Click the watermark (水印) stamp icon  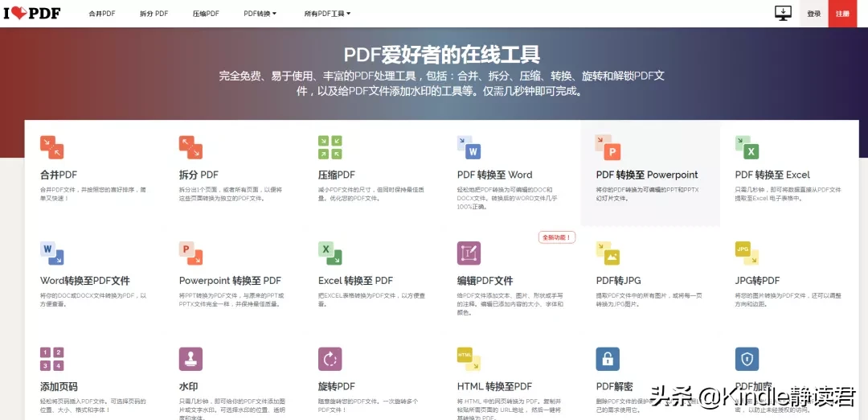coord(191,359)
